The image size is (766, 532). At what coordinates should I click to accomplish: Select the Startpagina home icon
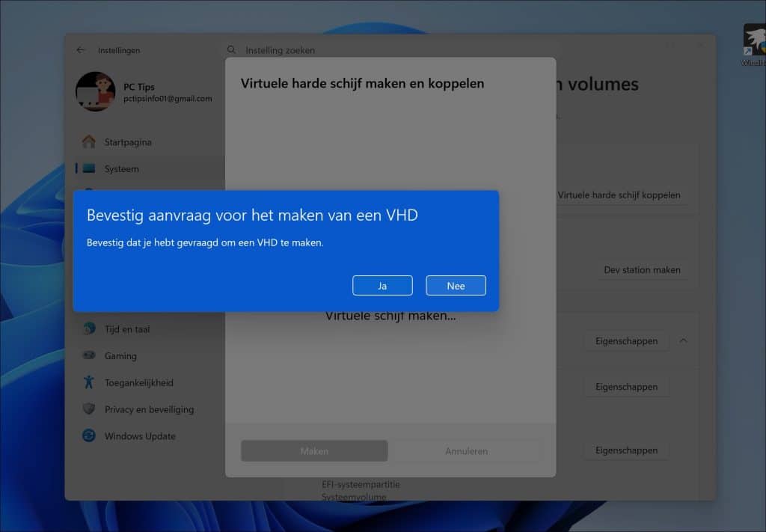click(x=89, y=141)
